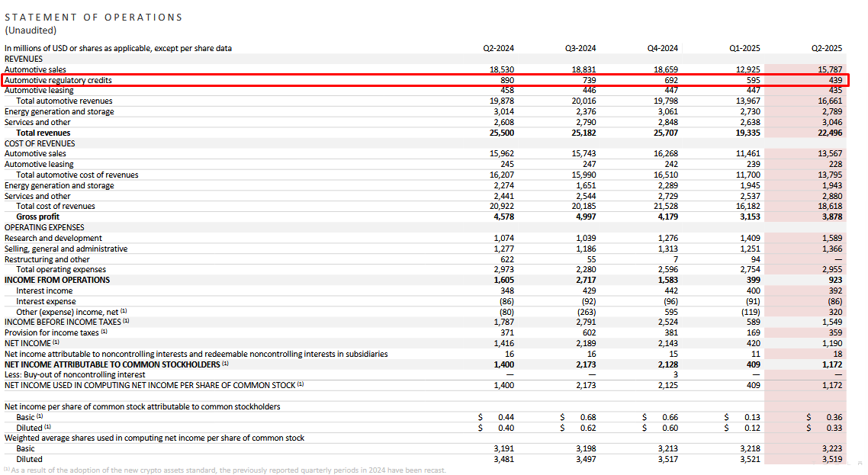This screenshot has height=475, width=868.
Task: Select the Q2-2024 column header
Action: [498, 48]
